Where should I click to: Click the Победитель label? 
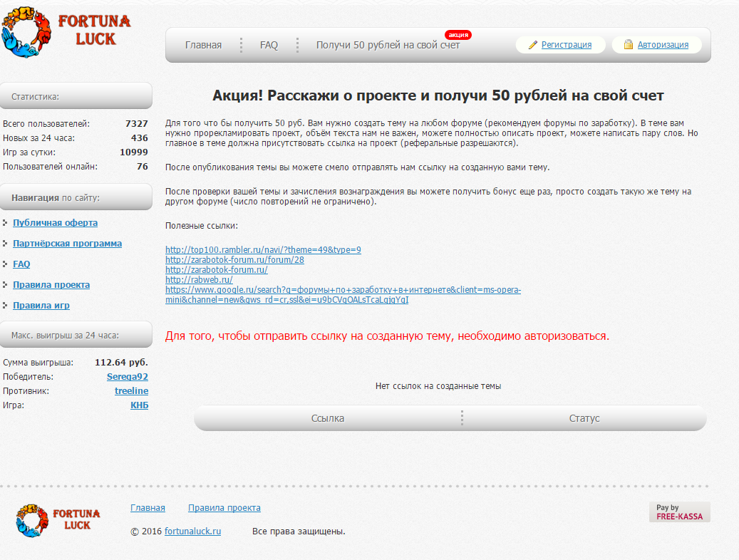(29, 377)
